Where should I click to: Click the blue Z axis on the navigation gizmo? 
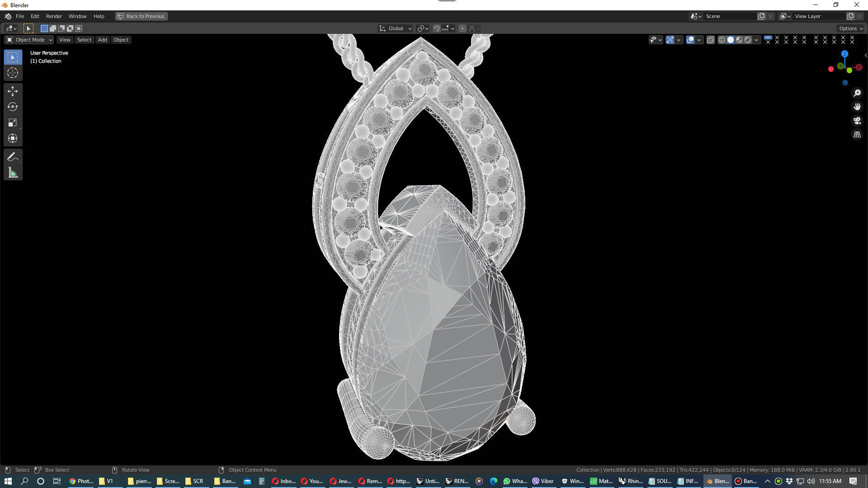[844, 54]
